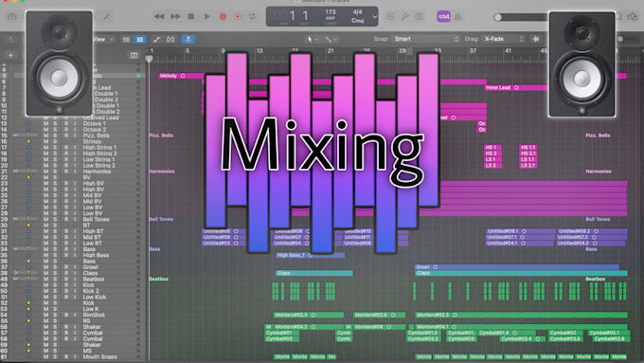Record-enable the Mouth Snare track
644x363 pixels.
point(66,356)
